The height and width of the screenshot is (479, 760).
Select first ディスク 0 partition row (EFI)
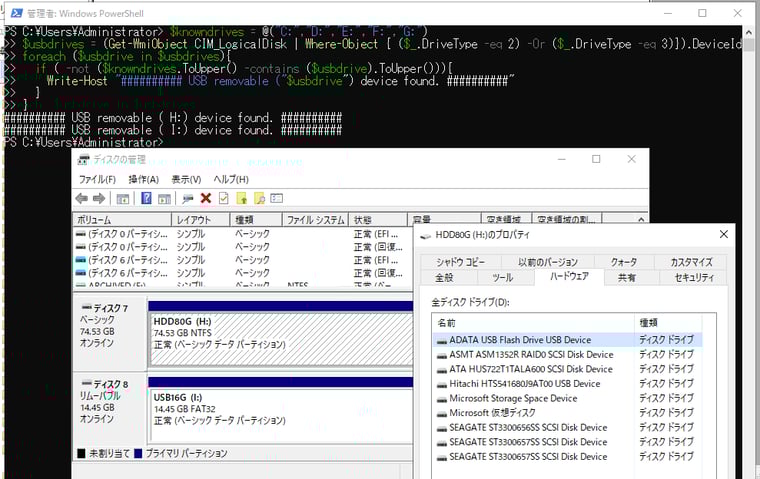[x=242, y=234]
